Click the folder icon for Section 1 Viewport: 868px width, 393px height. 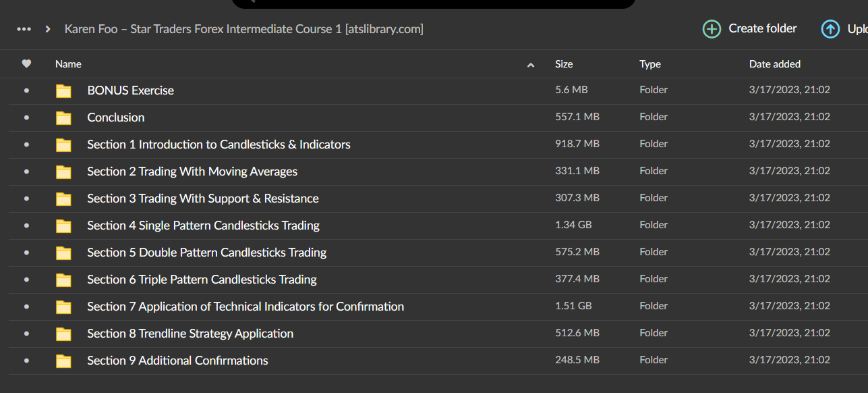pos(63,144)
